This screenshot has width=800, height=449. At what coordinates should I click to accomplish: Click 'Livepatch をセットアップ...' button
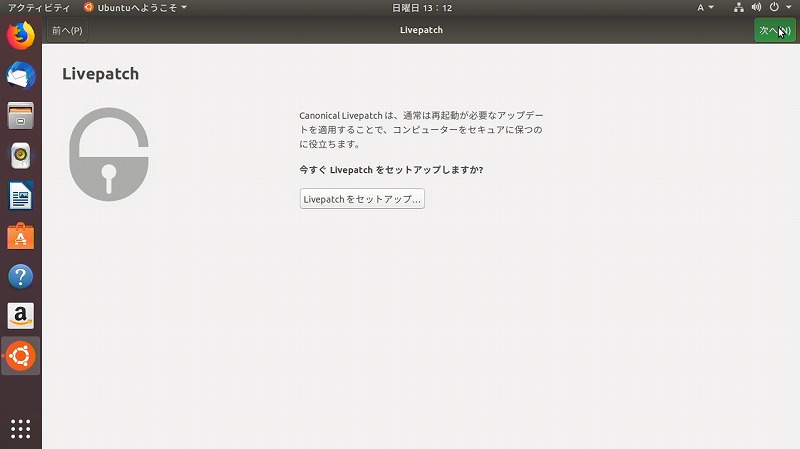click(x=362, y=199)
